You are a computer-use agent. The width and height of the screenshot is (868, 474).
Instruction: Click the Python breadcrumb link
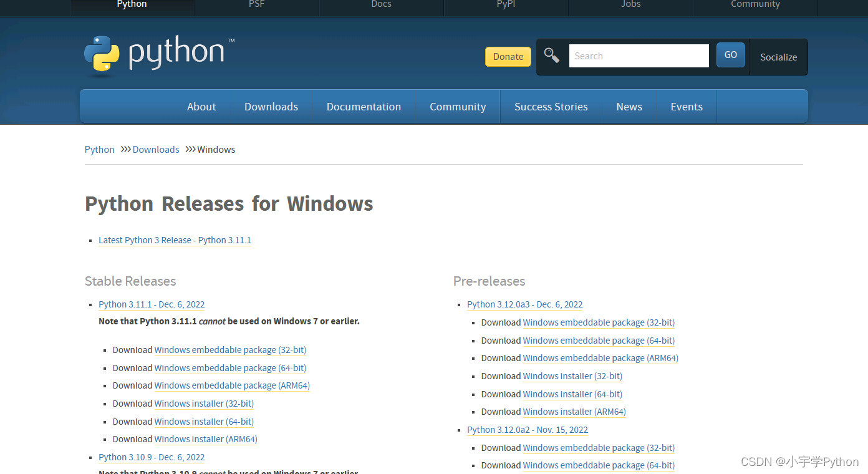[x=100, y=150]
